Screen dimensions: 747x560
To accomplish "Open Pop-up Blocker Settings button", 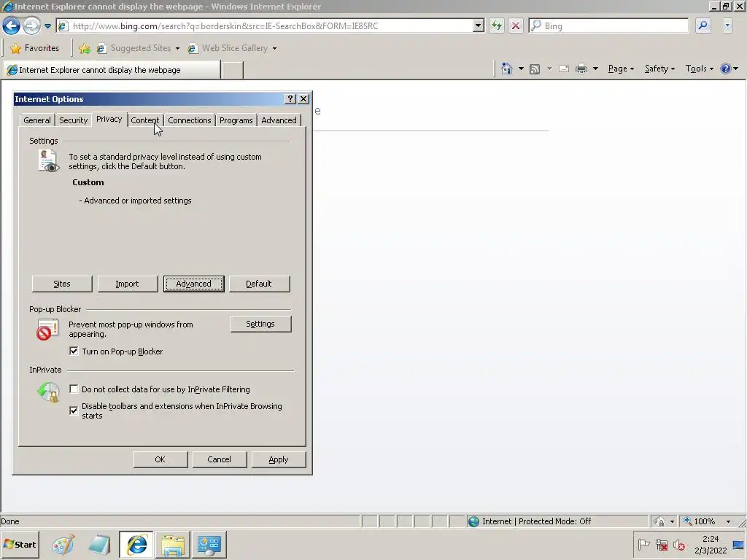I will (x=260, y=324).
